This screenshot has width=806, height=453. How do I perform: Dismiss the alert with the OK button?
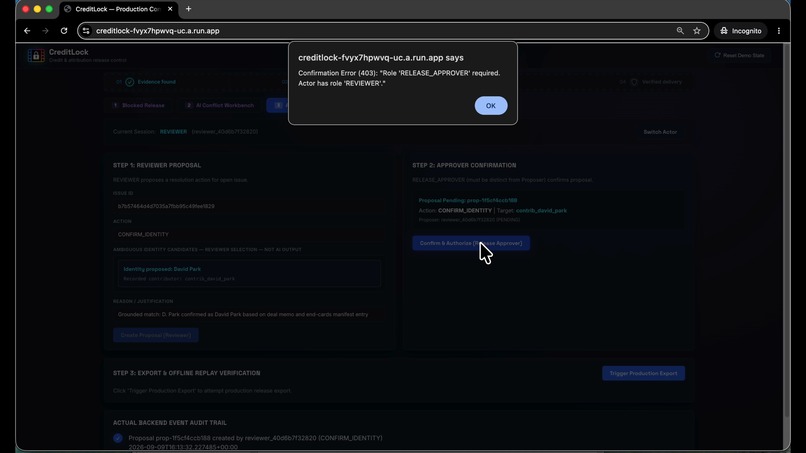coord(490,105)
